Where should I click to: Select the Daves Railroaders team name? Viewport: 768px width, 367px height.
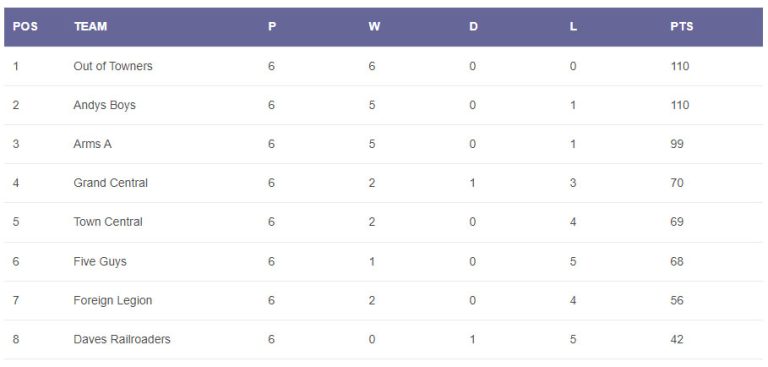click(122, 340)
